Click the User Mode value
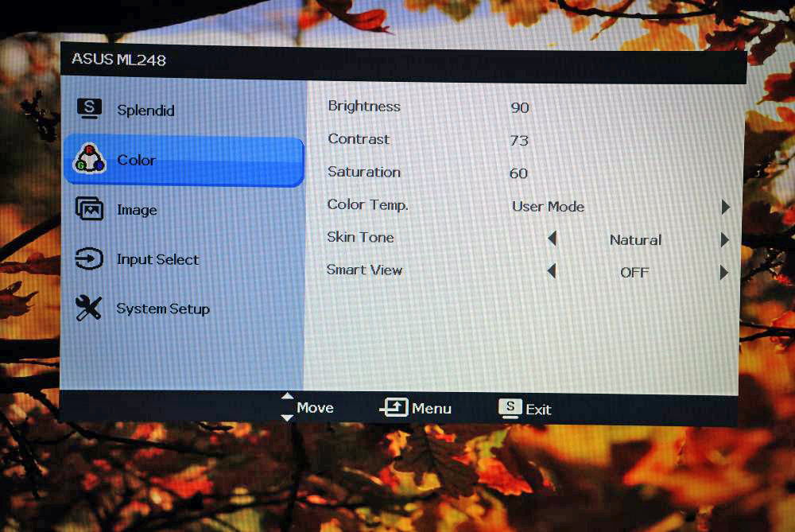Viewport: 795px width, 532px height. 548,207
